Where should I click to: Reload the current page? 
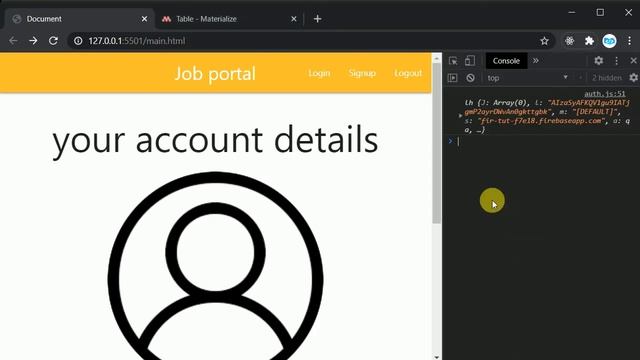pyautogui.click(x=53, y=41)
